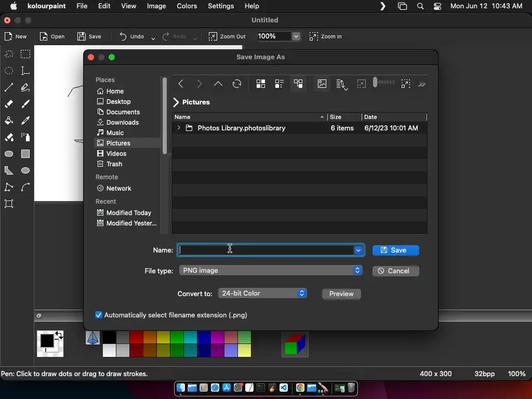Select the rectangular selection tool
This screenshot has height=399, width=532.
pyautogui.click(x=25, y=54)
